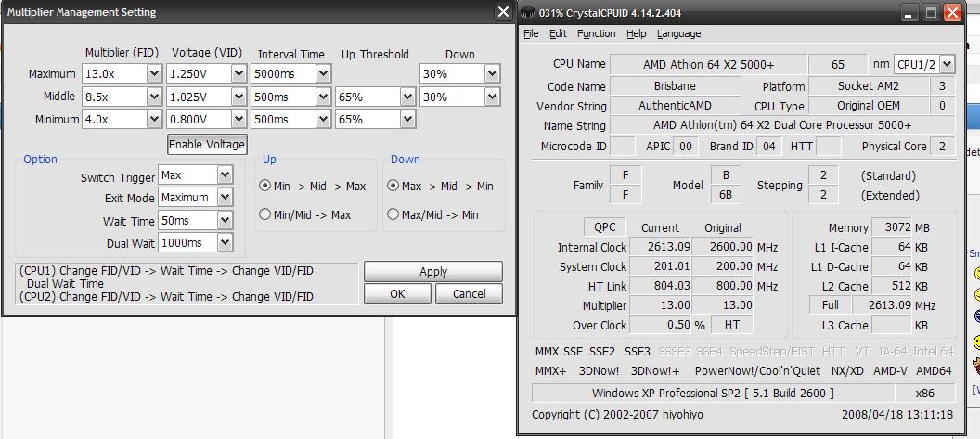980x439 pixels.
Task: Open the Help menu
Action: click(x=637, y=33)
